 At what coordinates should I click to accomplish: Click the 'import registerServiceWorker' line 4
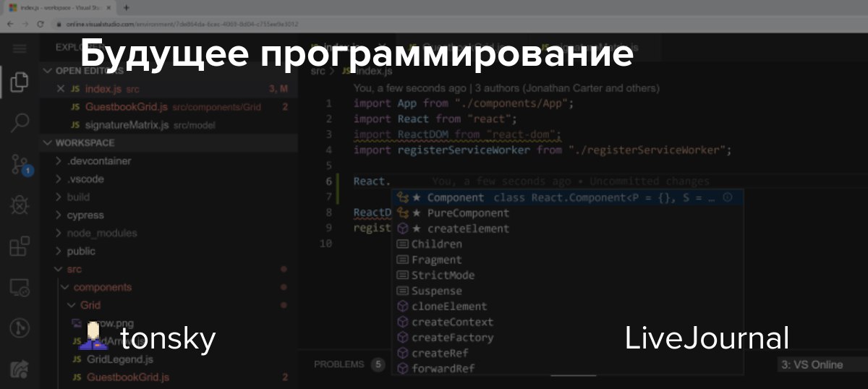pos(542,150)
